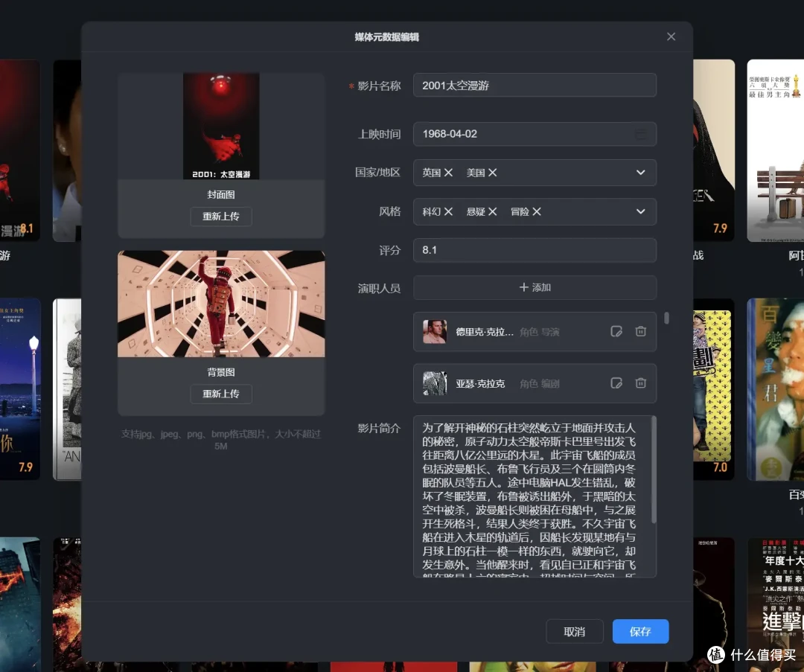The image size is (804, 672).
Task: Click role text 角色 编剧
Action: (540, 384)
